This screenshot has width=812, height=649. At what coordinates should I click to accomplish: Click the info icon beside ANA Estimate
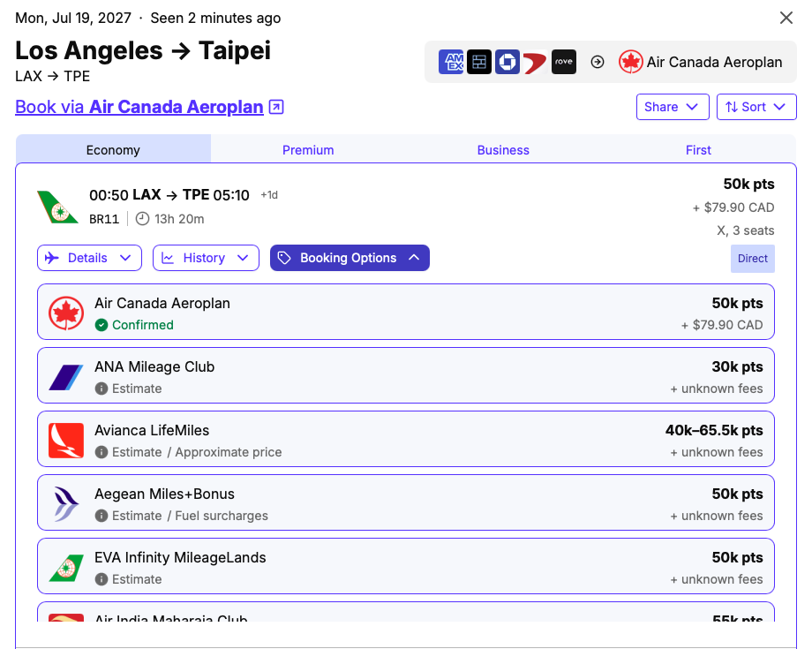tap(101, 389)
